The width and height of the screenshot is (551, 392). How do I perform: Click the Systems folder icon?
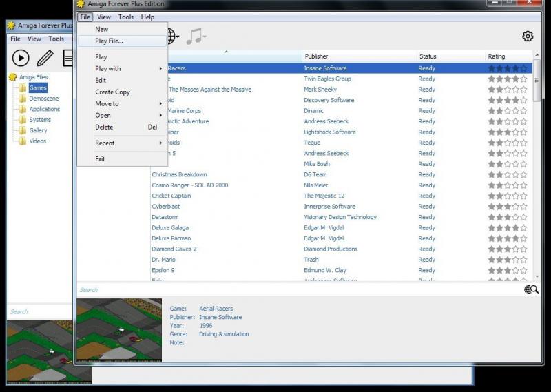click(x=23, y=120)
